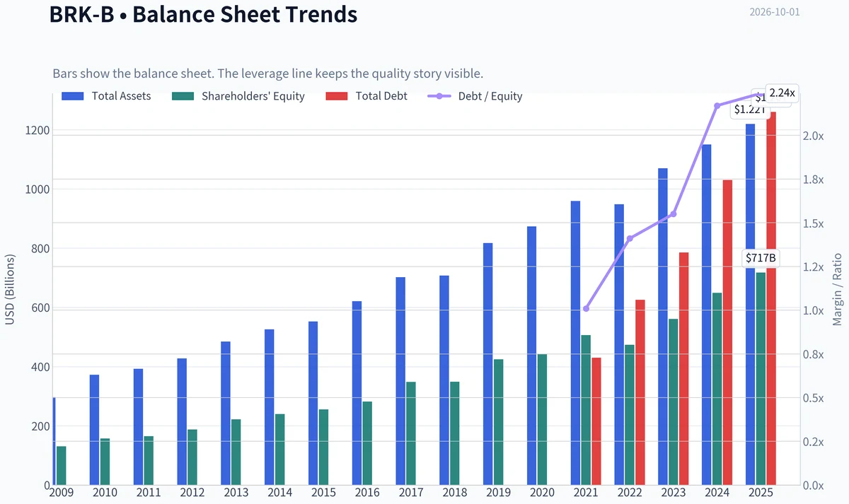Click the 2022 Total Debt bar
The width and height of the screenshot is (849, 504).
[640, 392]
